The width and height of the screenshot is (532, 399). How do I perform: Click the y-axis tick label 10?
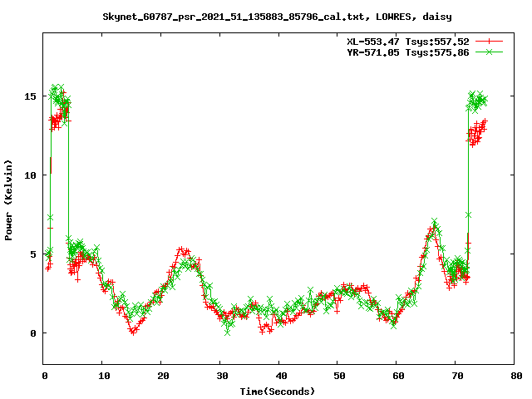[30, 175]
